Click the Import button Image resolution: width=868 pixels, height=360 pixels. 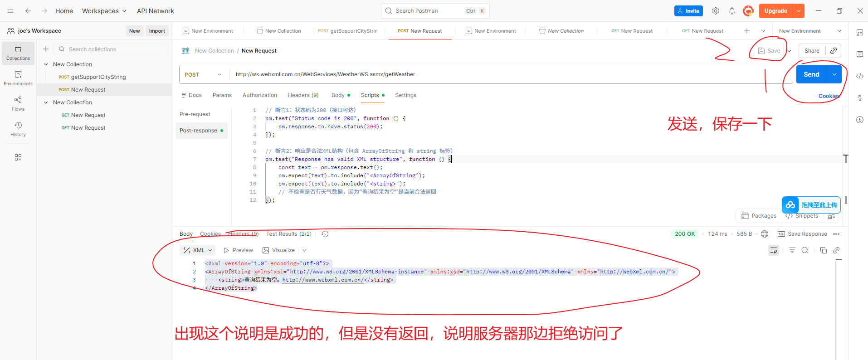[157, 31]
